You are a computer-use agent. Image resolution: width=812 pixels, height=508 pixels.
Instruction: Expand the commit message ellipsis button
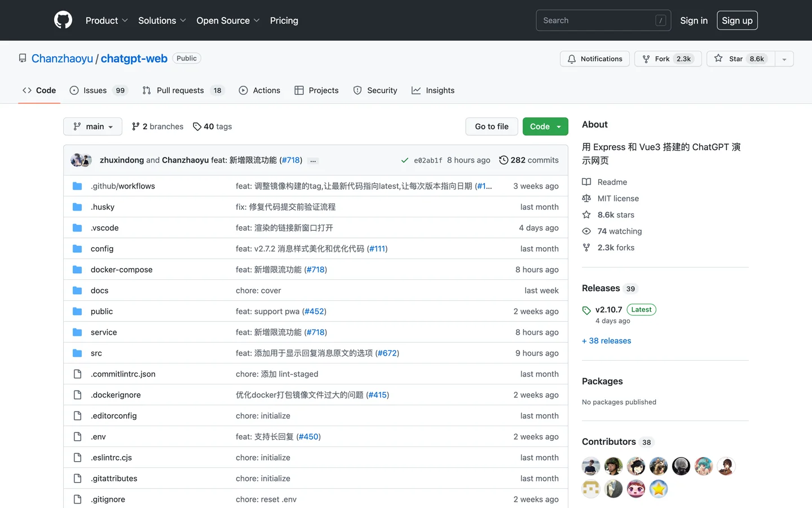point(313,161)
